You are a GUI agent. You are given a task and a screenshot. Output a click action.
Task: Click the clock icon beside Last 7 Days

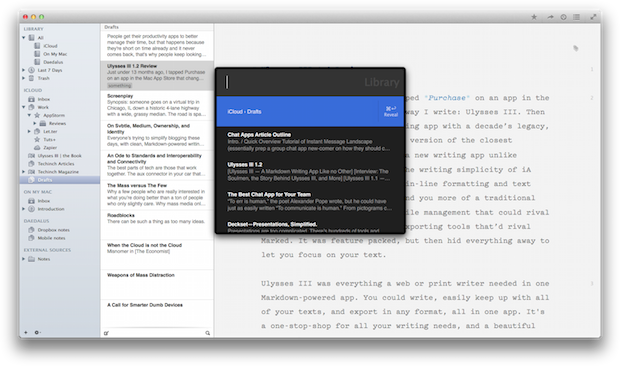click(x=31, y=70)
